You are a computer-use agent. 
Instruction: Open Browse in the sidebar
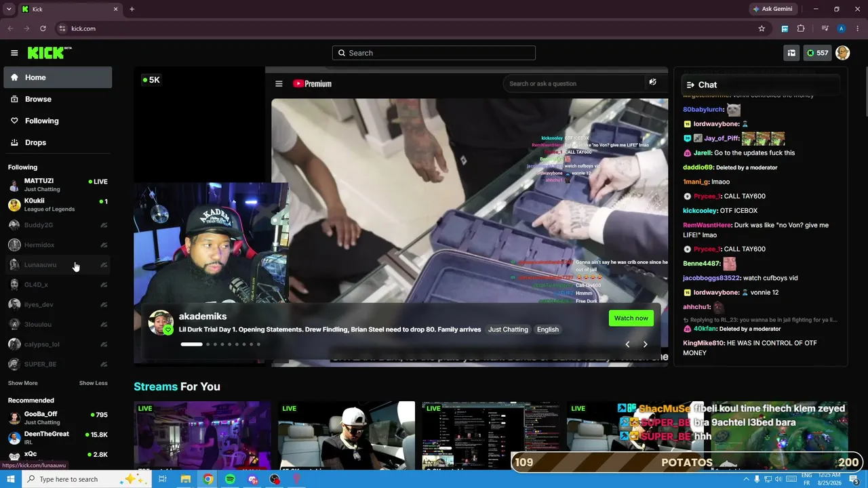(x=58, y=99)
